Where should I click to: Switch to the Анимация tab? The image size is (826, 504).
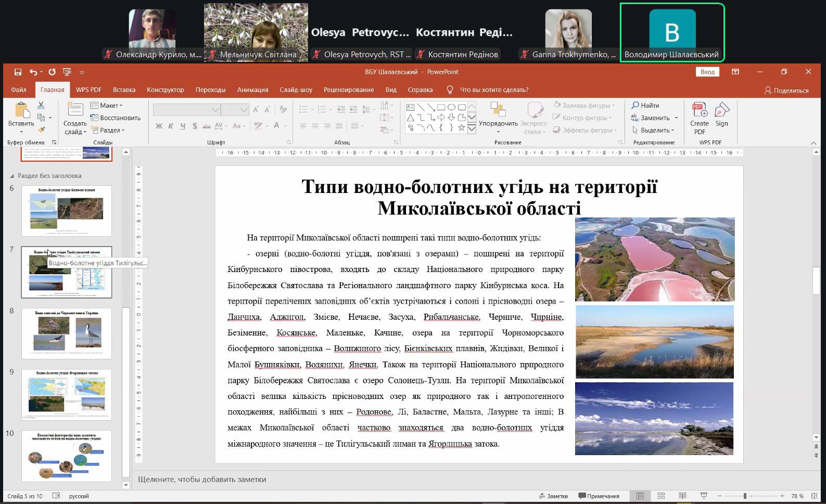(x=252, y=89)
